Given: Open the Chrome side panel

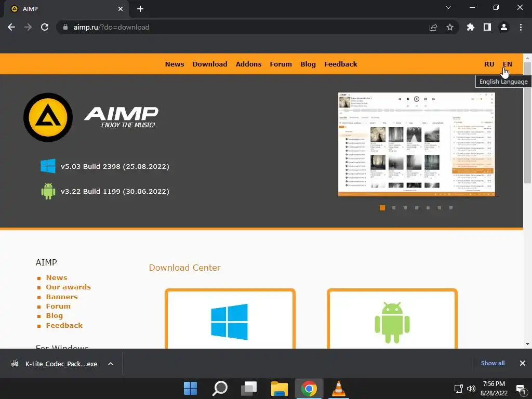Looking at the screenshot, I should 487,27.
